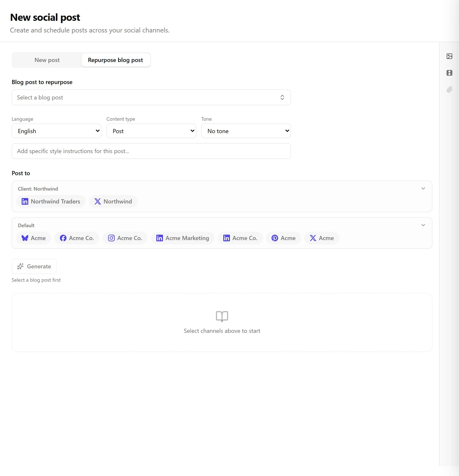459x476 pixels.
Task: Open the Content type dropdown showing Post
Action: tap(151, 131)
